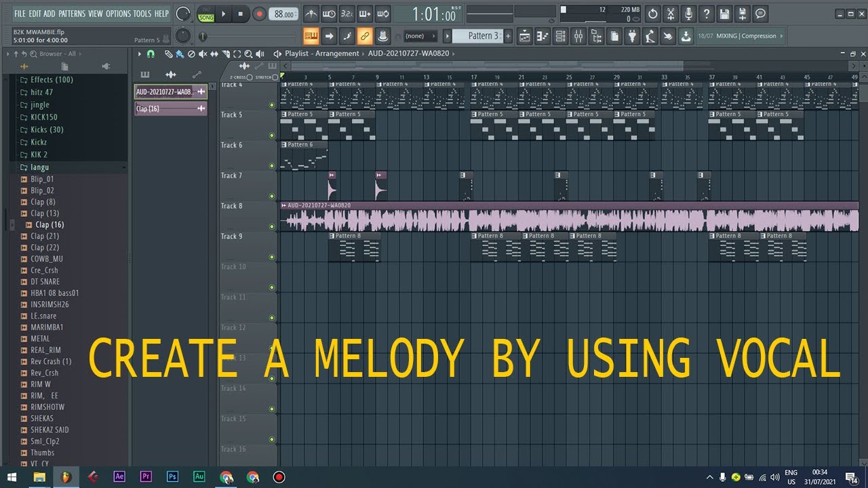Select the Clap (16) clip in picker
The height and width of the screenshot is (488, 868).
pyautogui.click(x=171, y=108)
